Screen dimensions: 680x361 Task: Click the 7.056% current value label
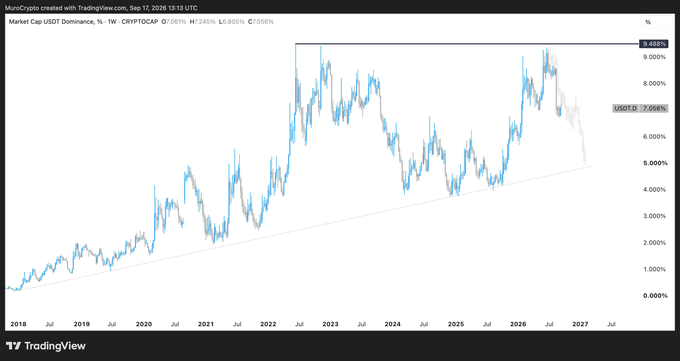(x=654, y=108)
